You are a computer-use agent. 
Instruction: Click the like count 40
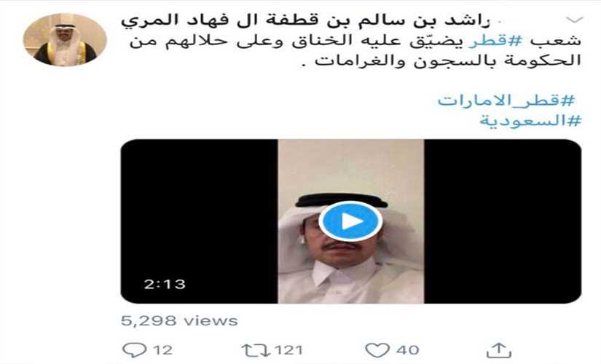[x=407, y=350]
